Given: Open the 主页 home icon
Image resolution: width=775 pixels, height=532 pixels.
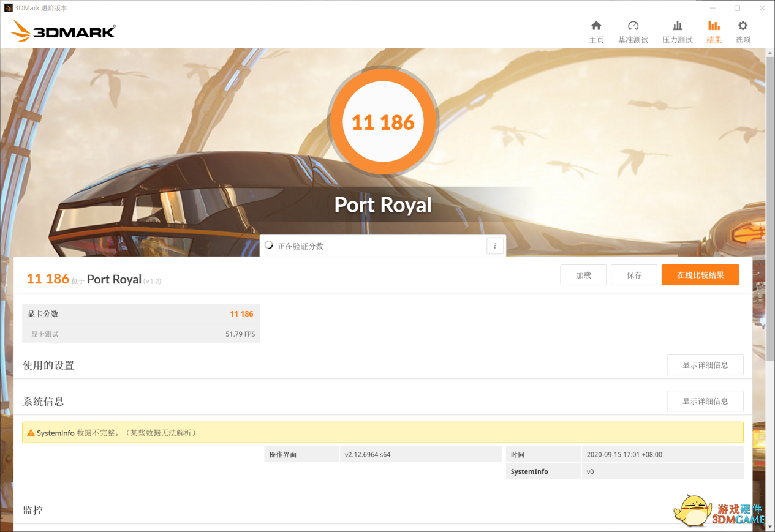Looking at the screenshot, I should click(x=596, y=26).
